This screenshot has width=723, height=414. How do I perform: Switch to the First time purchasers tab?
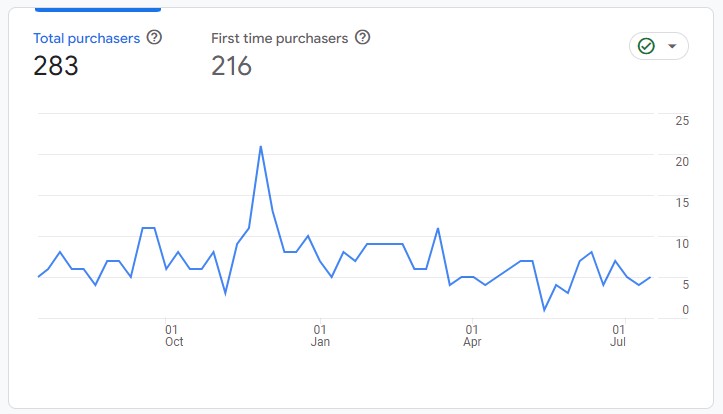(x=279, y=38)
